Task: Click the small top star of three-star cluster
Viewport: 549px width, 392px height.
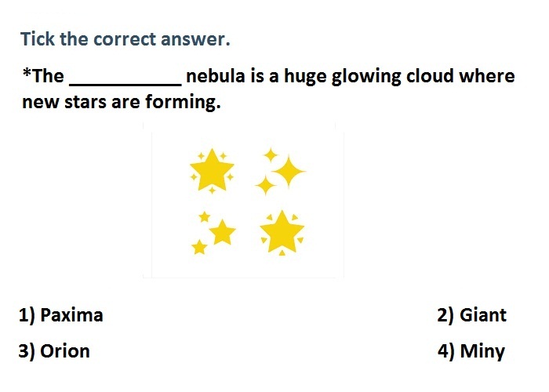Action: [205, 217]
